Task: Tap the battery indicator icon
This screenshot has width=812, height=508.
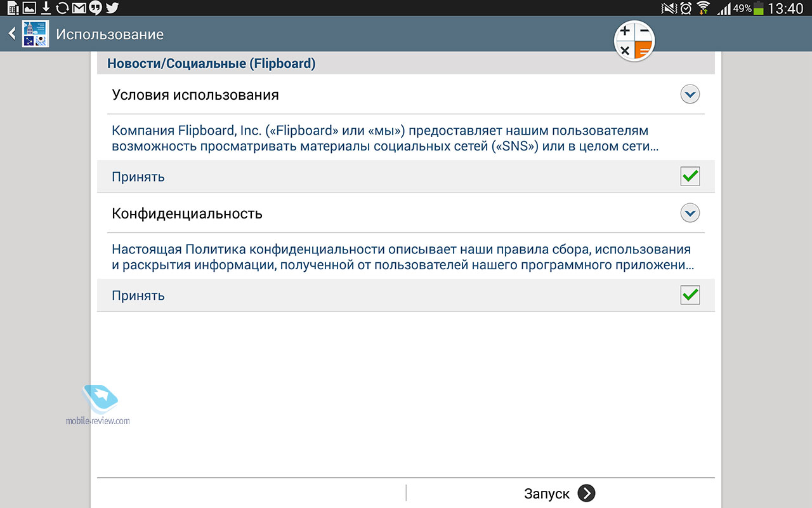Action: coord(759,8)
